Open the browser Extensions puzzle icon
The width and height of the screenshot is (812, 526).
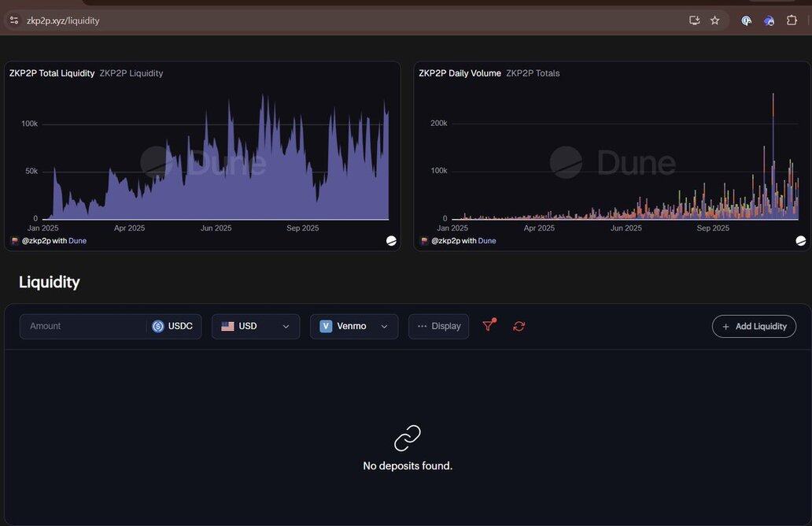(x=792, y=20)
